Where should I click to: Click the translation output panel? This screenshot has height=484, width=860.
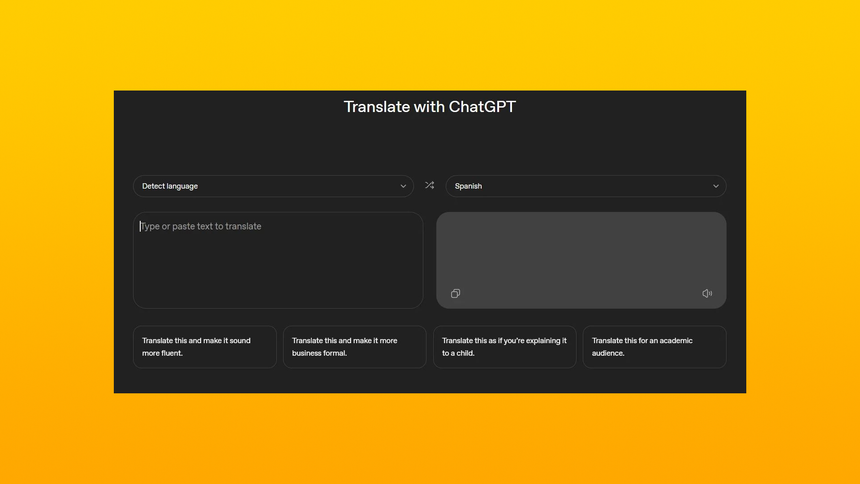(x=581, y=260)
